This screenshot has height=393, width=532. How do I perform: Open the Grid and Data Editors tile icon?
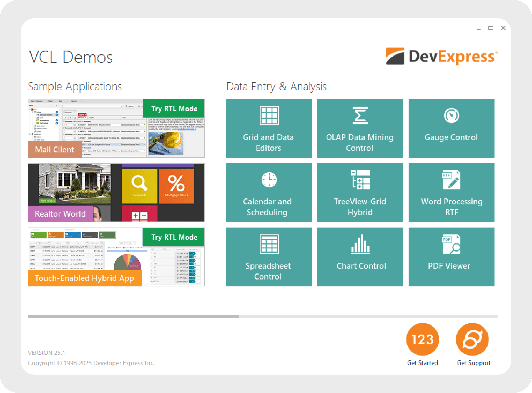[269, 116]
